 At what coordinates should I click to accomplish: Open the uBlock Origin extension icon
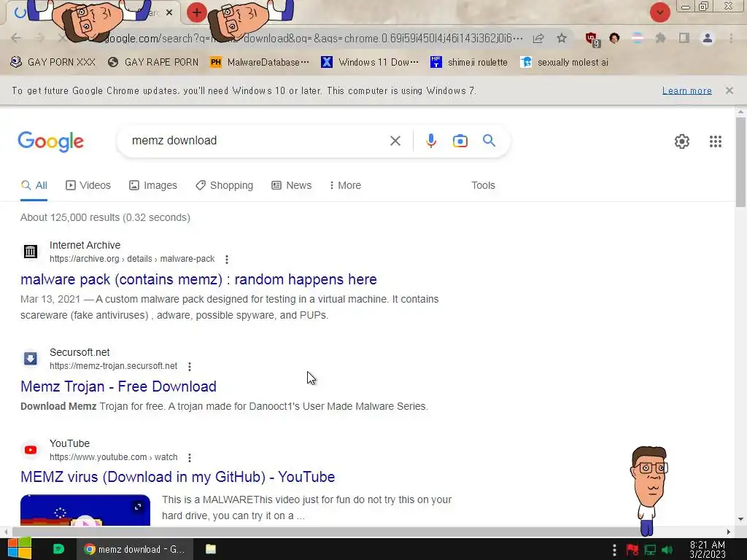592,39
